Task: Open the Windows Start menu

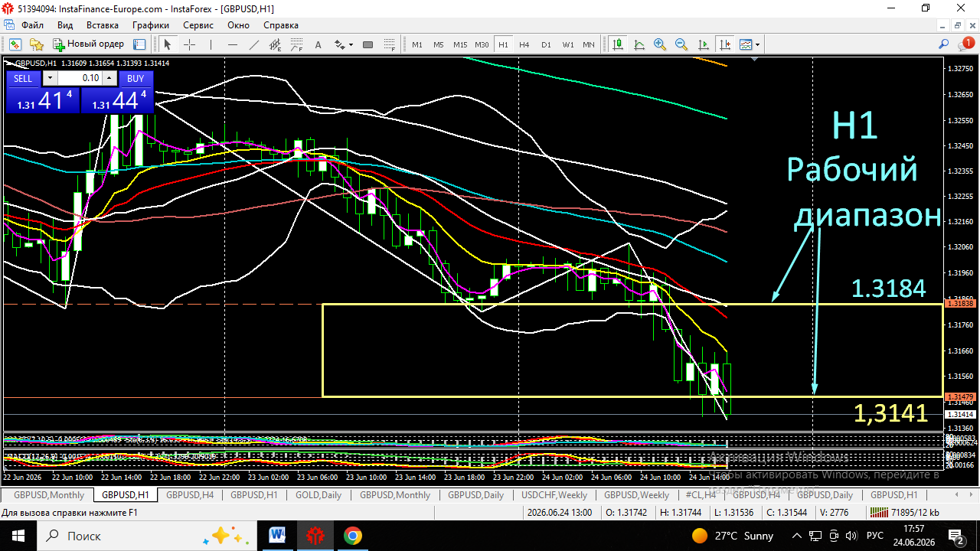Action: pos(17,536)
